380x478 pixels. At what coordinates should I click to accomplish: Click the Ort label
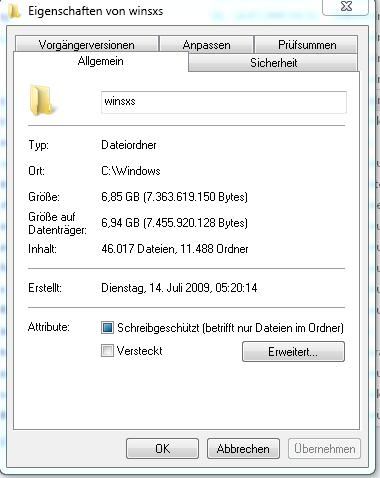pyautogui.click(x=36, y=171)
